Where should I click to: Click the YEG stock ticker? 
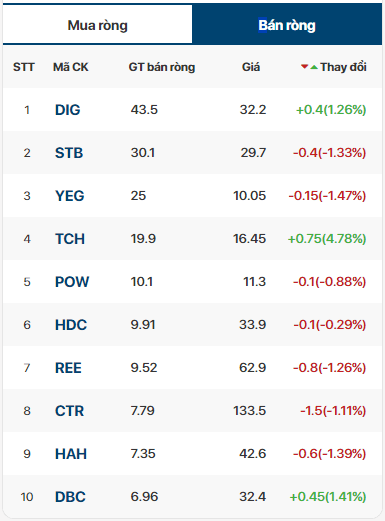tap(70, 196)
